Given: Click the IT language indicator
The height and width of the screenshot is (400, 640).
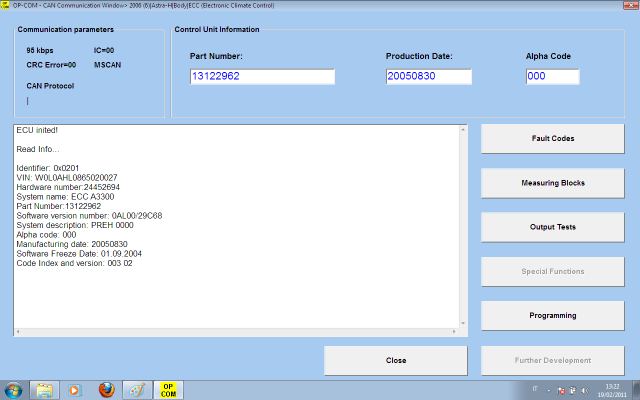Looking at the screenshot, I should (535, 389).
